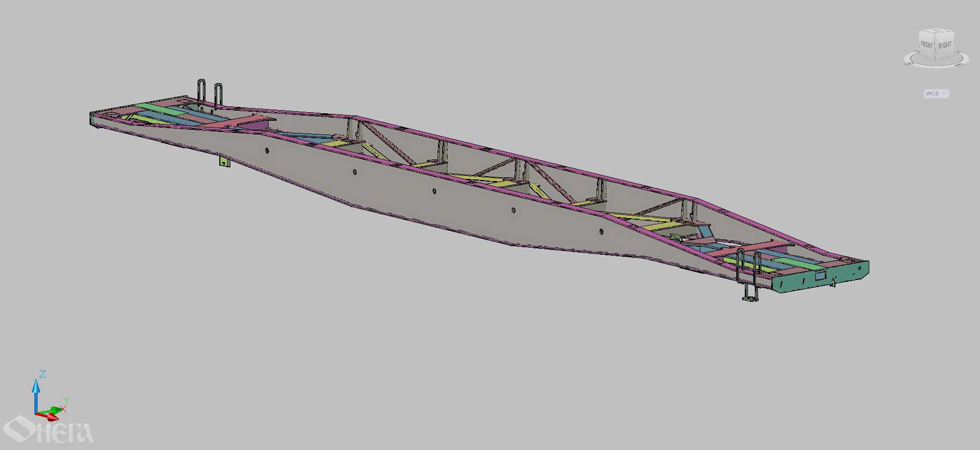
Task: Click the top face of the ViewCube
Action: (x=936, y=31)
